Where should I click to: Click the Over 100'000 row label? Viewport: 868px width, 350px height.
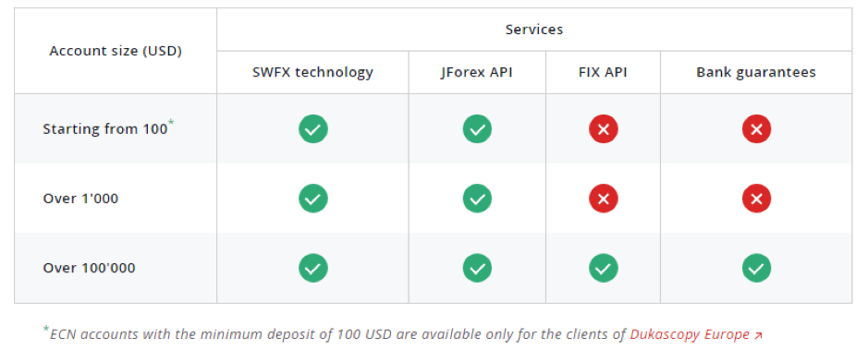89,268
